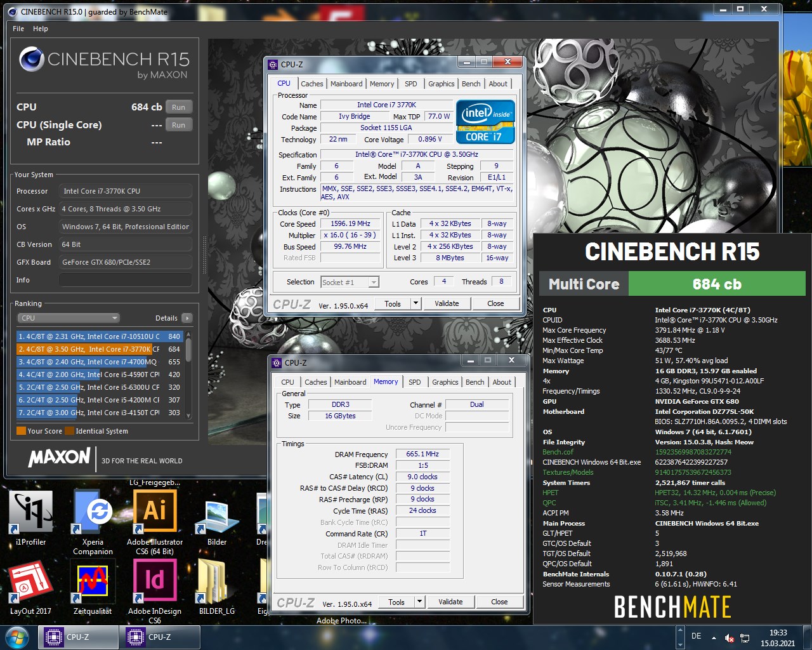Click the DE language indicator in taskbar

pyautogui.click(x=696, y=636)
